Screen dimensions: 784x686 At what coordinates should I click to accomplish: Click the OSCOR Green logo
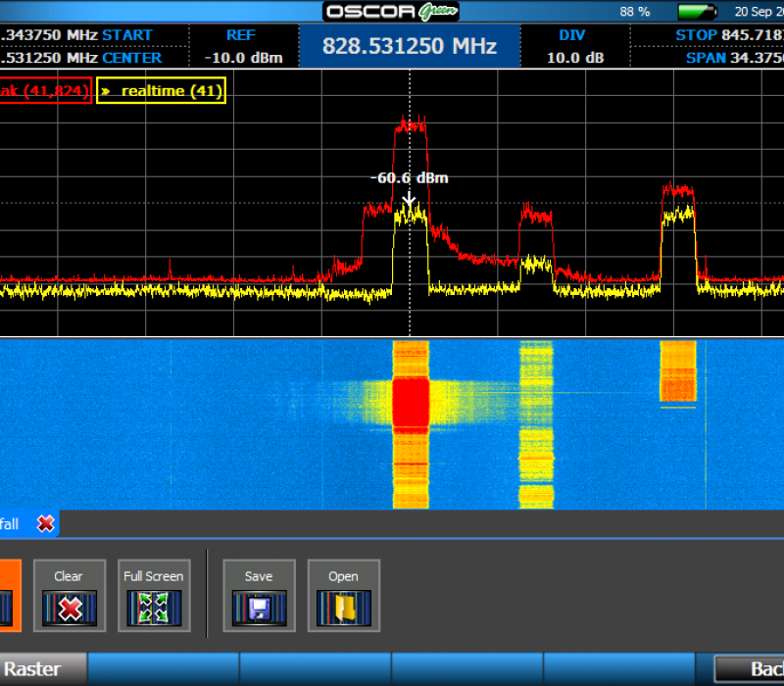pyautogui.click(x=392, y=12)
